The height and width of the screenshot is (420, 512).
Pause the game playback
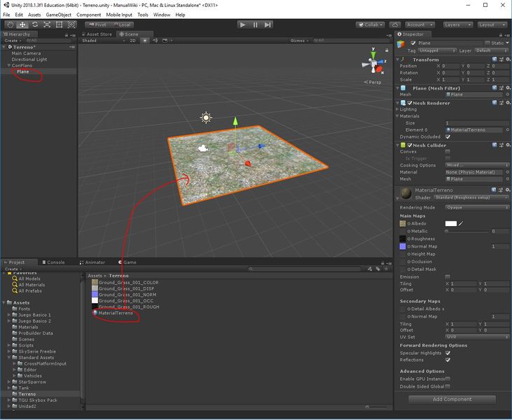(x=255, y=24)
